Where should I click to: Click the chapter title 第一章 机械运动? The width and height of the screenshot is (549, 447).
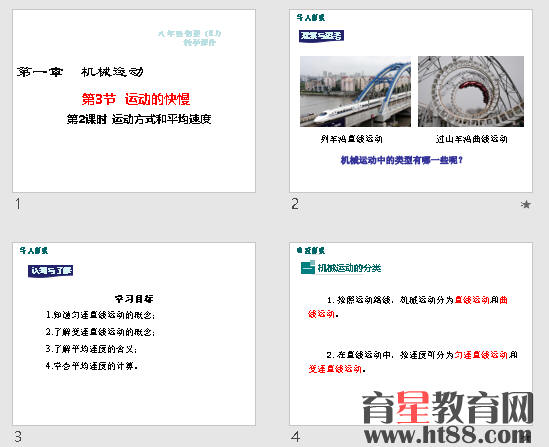(x=80, y=72)
